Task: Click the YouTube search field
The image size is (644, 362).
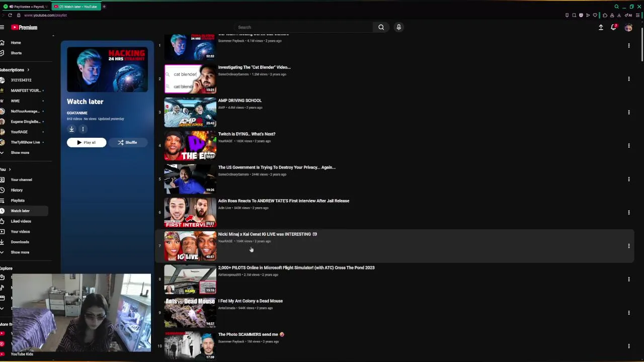Action: tap(303, 27)
